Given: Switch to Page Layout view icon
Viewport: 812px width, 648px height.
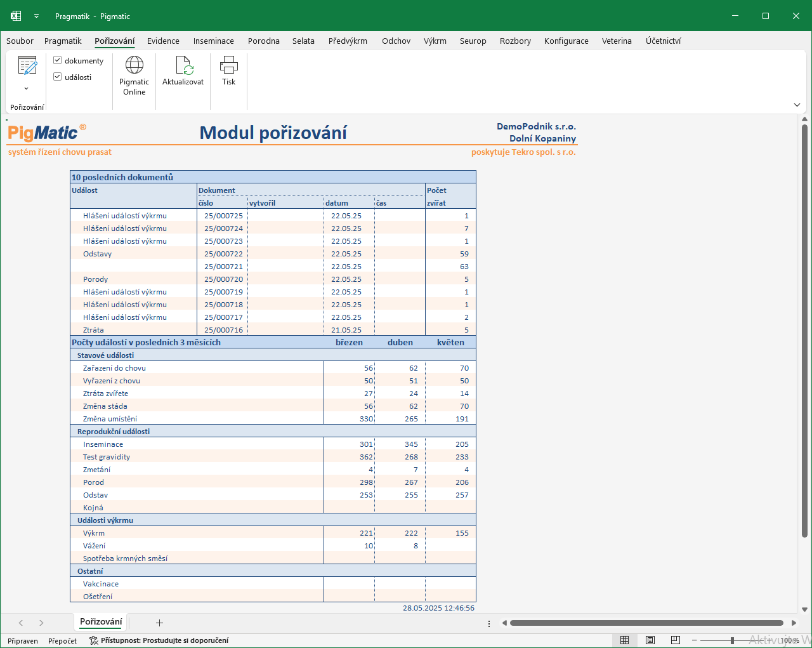Looking at the screenshot, I should 650,640.
